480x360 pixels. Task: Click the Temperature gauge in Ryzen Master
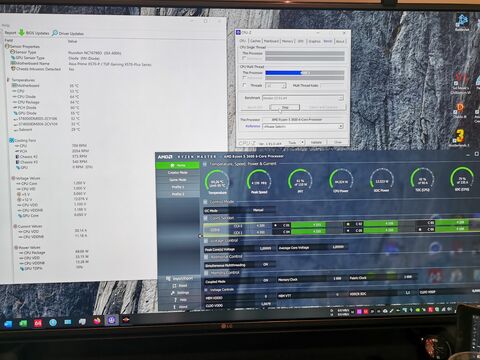(x=217, y=182)
